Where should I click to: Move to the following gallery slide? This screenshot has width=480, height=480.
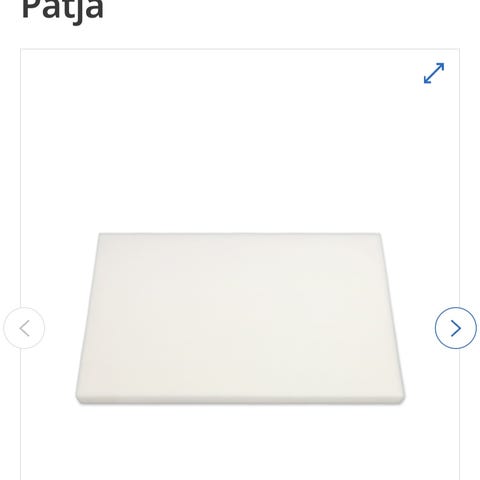tap(456, 328)
